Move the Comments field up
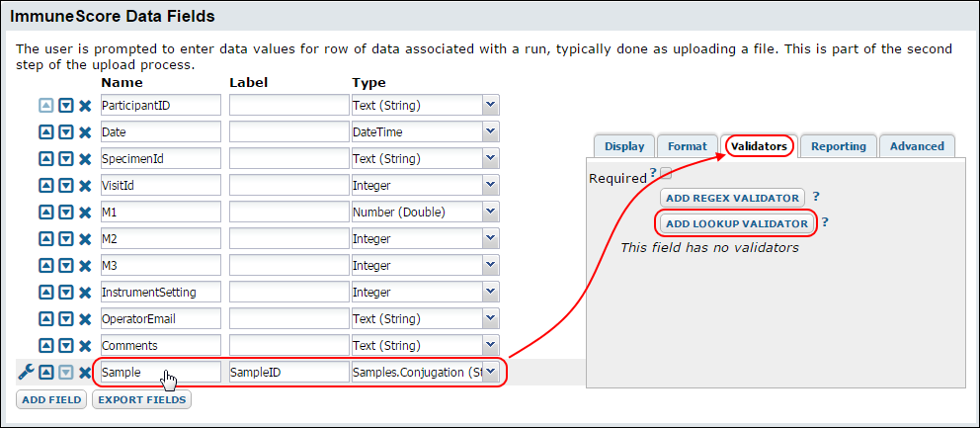 point(46,345)
